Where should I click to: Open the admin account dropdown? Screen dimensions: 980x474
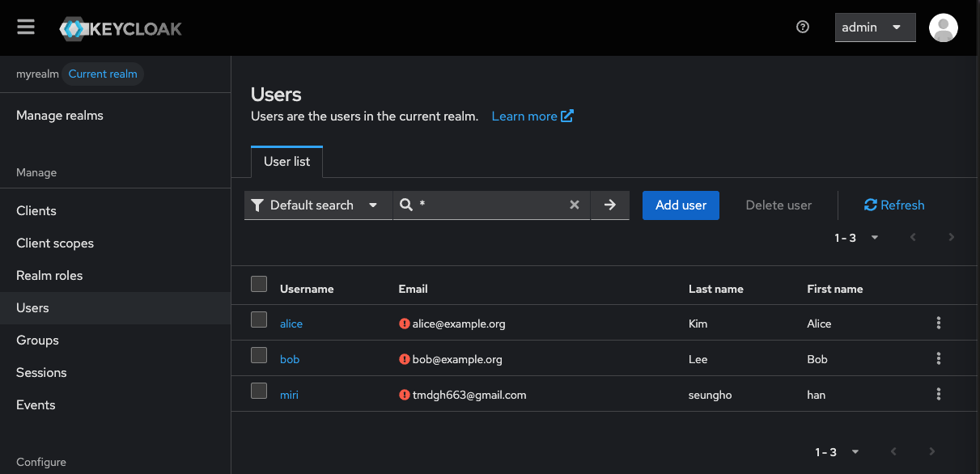876,28
